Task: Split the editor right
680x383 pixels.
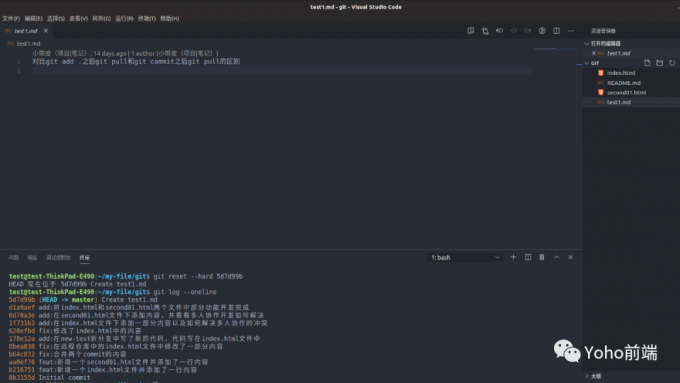Action: click(556, 31)
